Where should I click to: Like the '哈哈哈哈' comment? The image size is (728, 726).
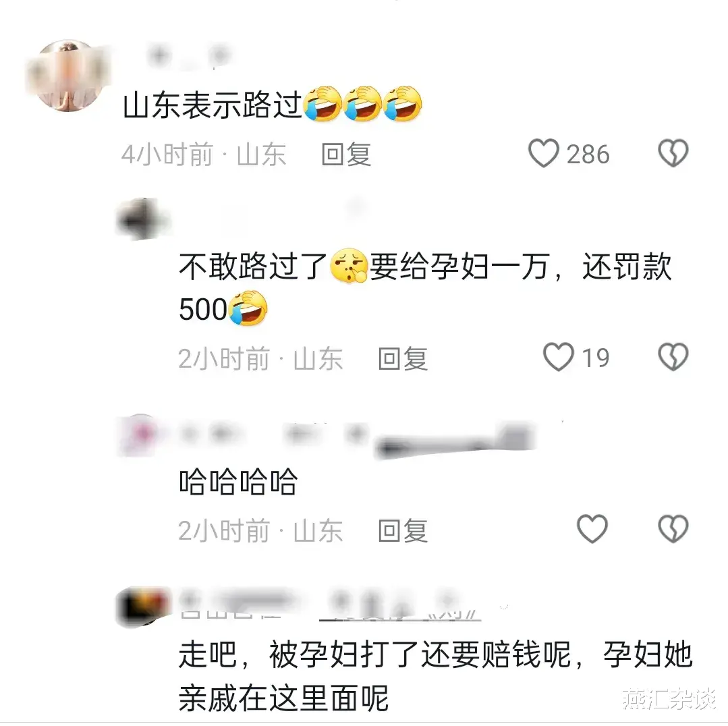tap(592, 529)
